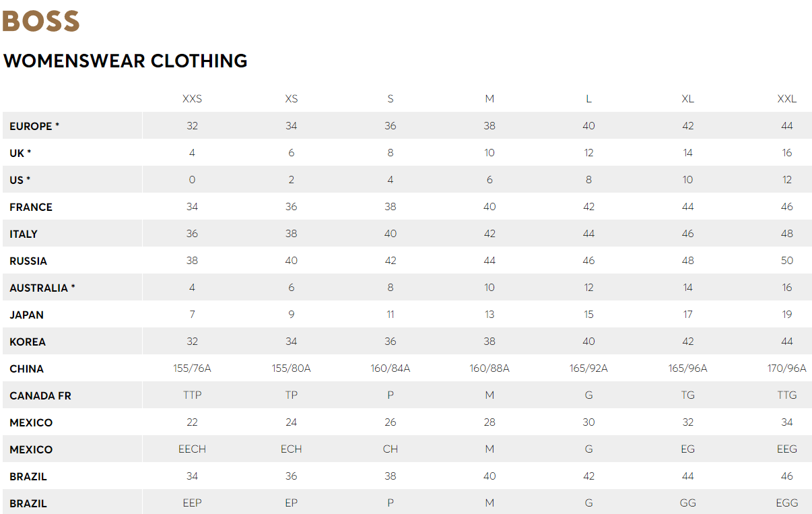This screenshot has width=812, height=514.
Task: Click the KOREA row label
Action: point(28,342)
